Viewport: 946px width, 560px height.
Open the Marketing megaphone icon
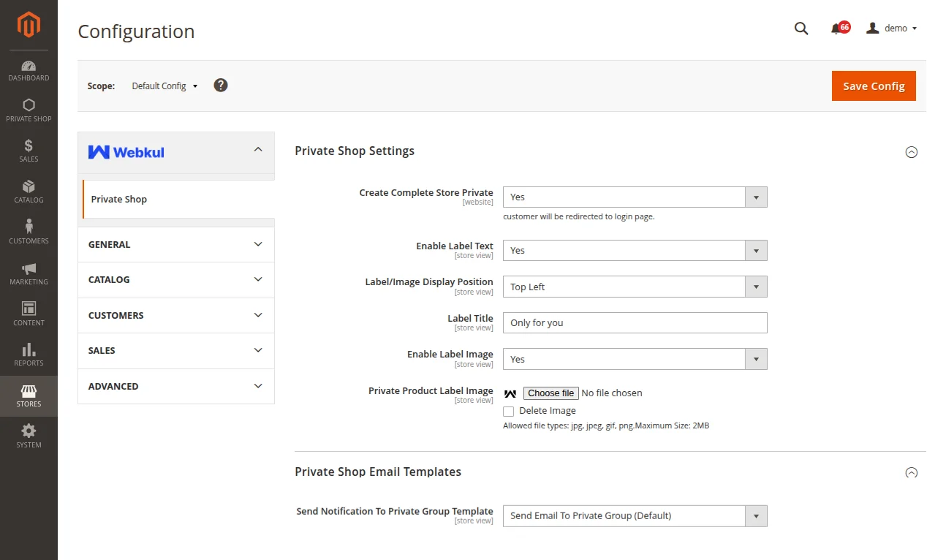(29, 268)
